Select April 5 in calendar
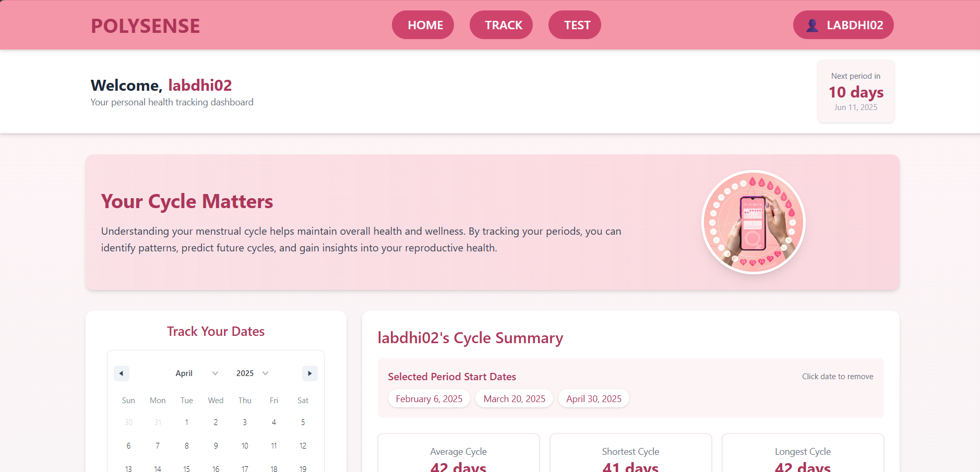980x472 pixels. coord(303,422)
